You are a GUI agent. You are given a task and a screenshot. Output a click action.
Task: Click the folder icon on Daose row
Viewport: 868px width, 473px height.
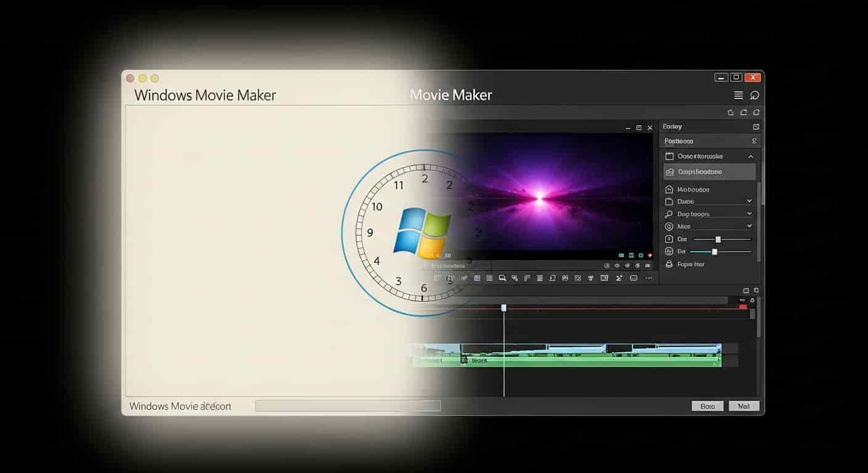coord(669,201)
